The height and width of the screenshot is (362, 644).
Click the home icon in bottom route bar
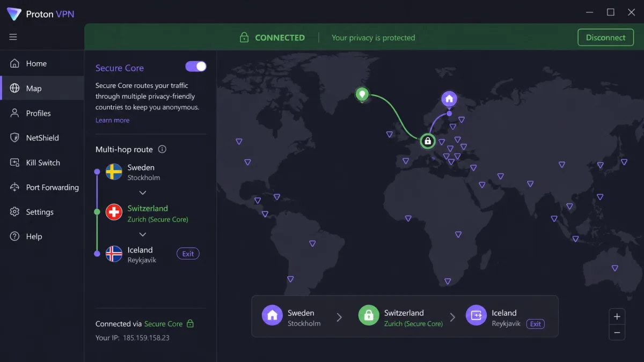(x=272, y=316)
